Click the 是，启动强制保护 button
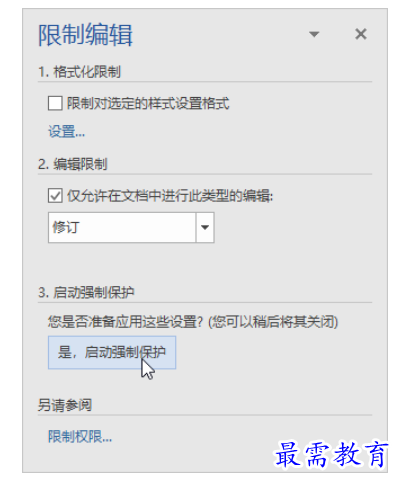The image size is (397, 486). tap(112, 353)
